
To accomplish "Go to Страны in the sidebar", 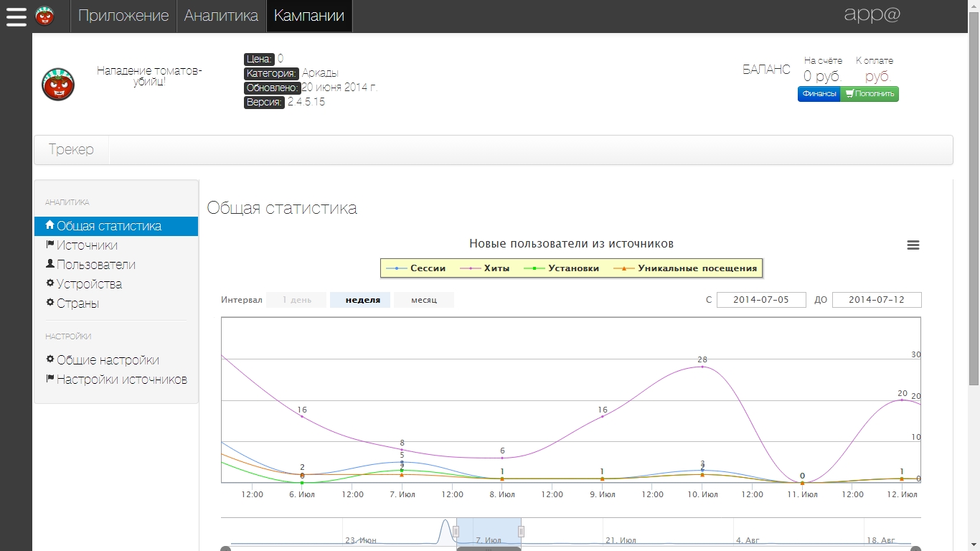I will pyautogui.click(x=77, y=303).
